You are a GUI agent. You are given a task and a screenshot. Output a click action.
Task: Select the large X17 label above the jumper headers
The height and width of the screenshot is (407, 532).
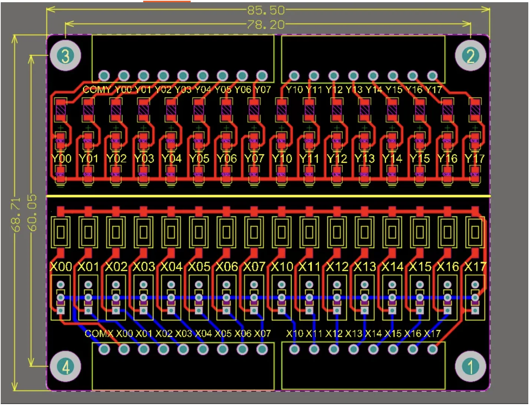coord(475,267)
